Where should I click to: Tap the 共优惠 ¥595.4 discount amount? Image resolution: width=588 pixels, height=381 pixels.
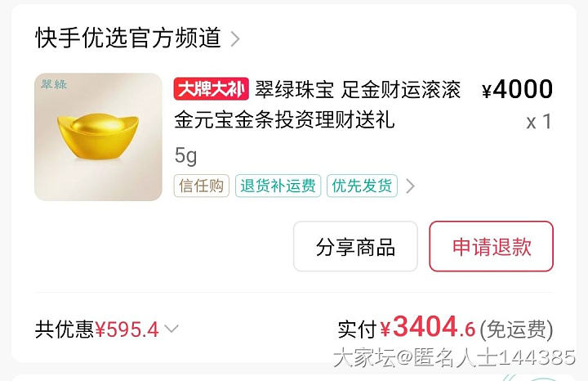tap(127, 329)
